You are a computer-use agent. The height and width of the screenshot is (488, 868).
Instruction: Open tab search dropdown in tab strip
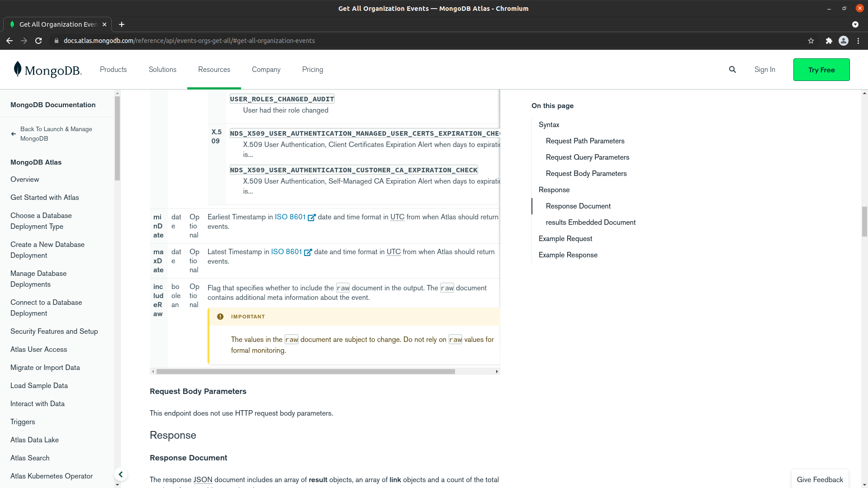[x=855, y=24]
